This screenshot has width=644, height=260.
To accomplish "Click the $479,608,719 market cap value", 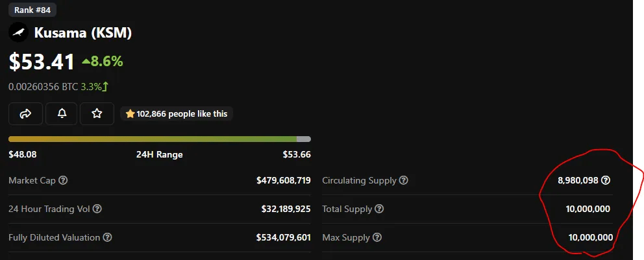I will (283, 180).
